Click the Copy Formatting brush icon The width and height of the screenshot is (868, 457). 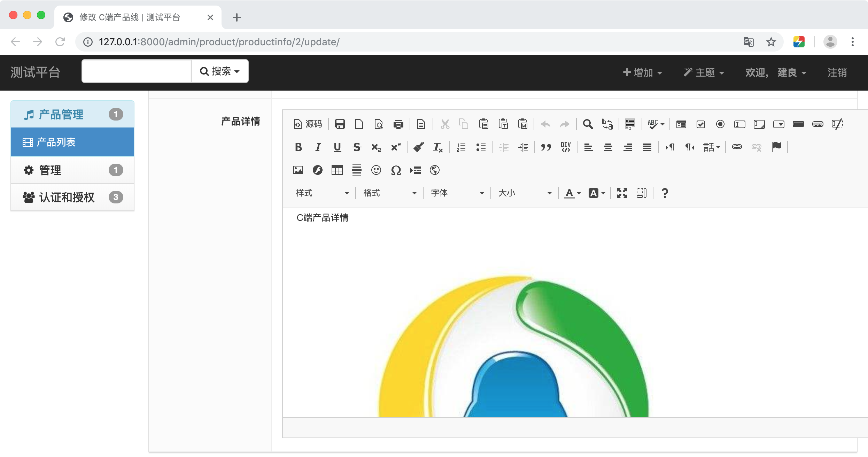tap(418, 147)
